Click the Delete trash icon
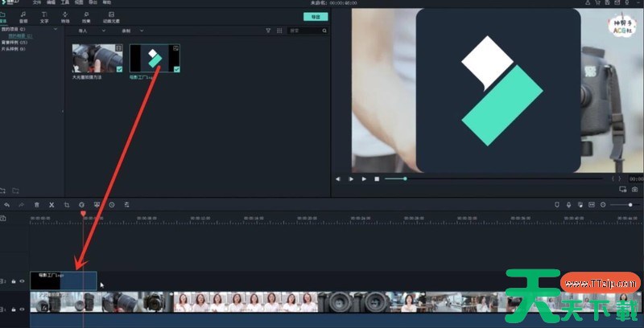 36,204
